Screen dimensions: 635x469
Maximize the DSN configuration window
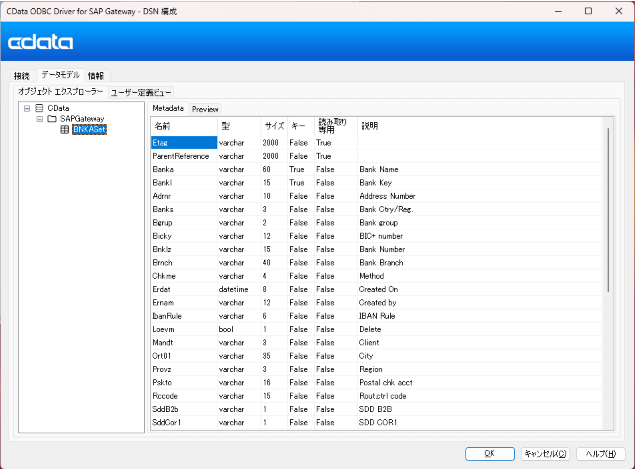(x=588, y=11)
